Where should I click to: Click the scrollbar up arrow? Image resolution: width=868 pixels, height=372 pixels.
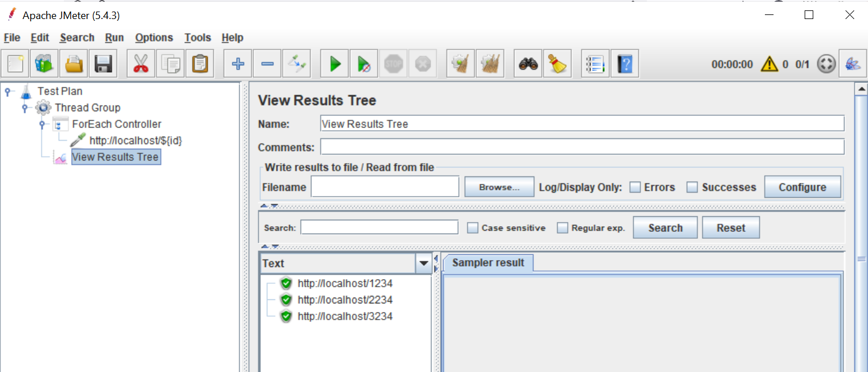[861, 89]
